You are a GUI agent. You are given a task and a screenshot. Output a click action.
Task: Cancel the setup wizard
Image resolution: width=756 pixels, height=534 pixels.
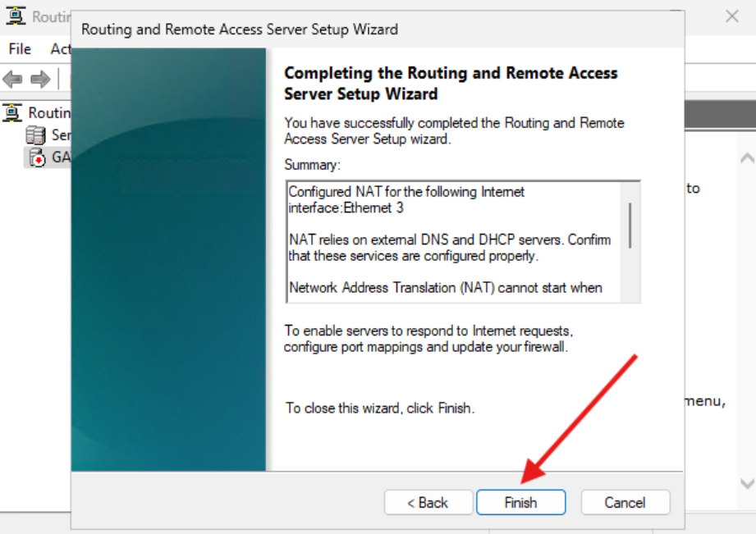pos(625,503)
